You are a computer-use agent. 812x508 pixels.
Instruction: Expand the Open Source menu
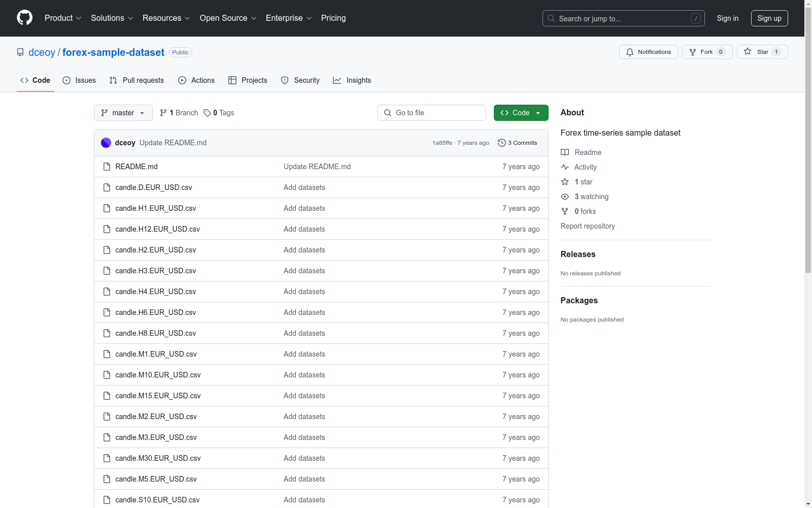pos(228,18)
